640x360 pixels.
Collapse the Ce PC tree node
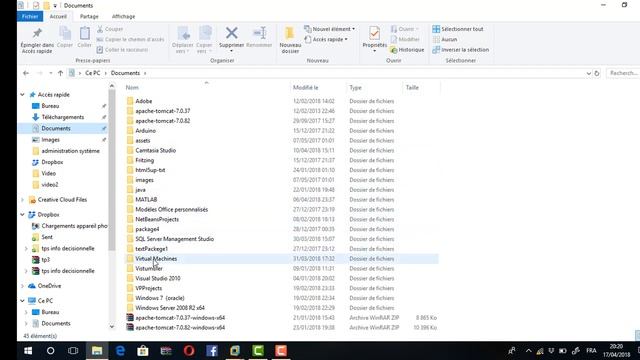point(22,301)
